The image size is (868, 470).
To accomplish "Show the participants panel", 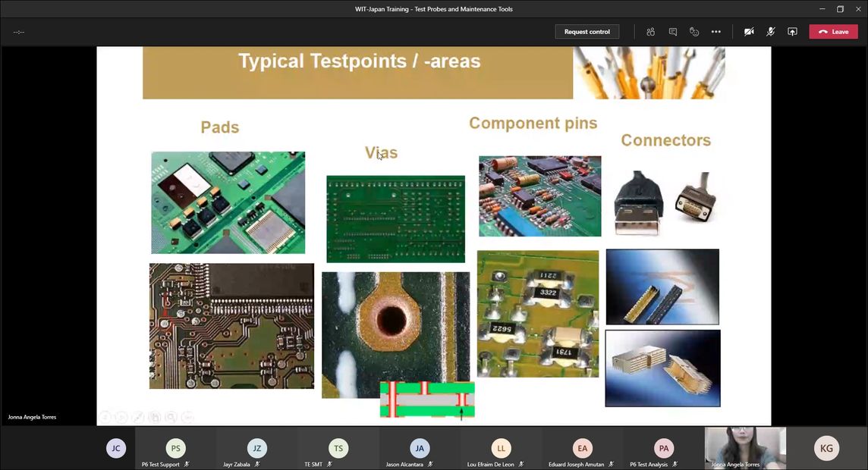I will (650, 32).
